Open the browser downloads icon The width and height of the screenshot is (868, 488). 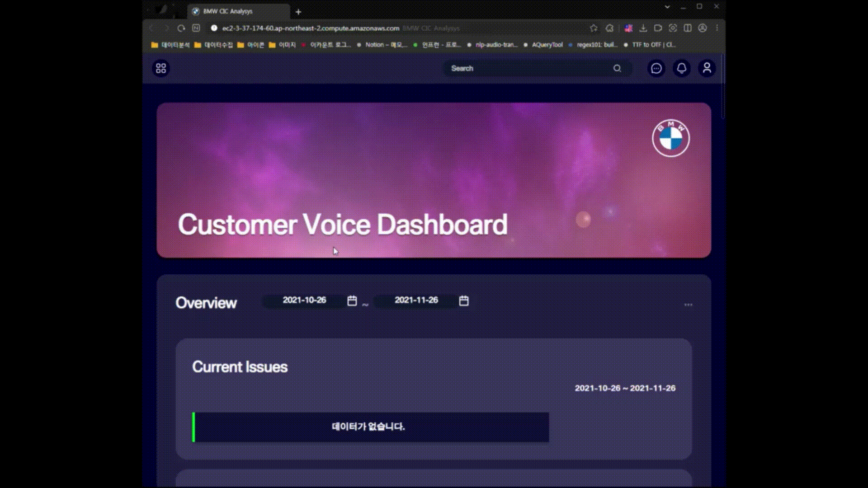pos(643,28)
